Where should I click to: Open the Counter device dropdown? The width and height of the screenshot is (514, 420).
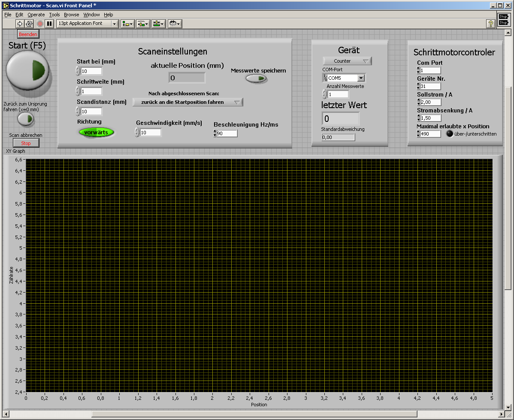click(347, 61)
